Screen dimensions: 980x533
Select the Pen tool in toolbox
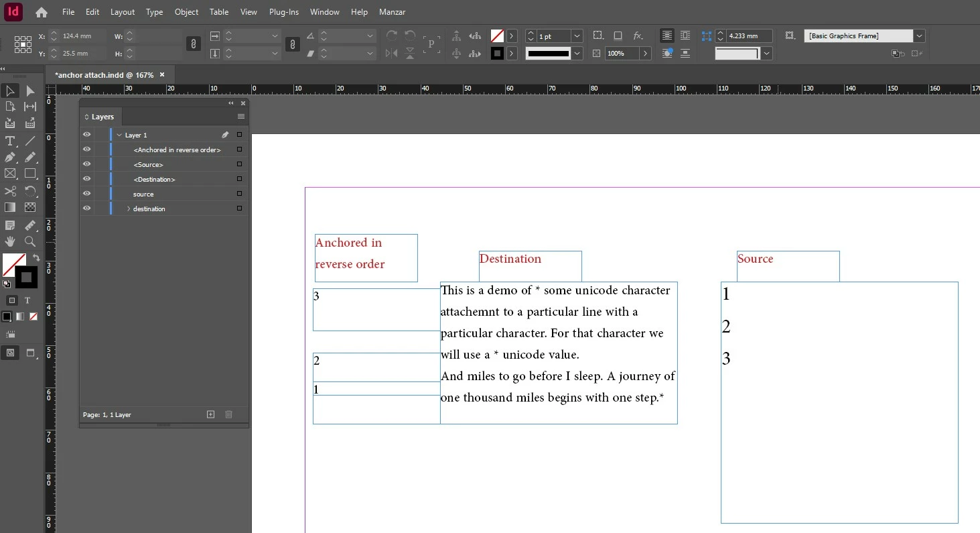(x=10, y=158)
